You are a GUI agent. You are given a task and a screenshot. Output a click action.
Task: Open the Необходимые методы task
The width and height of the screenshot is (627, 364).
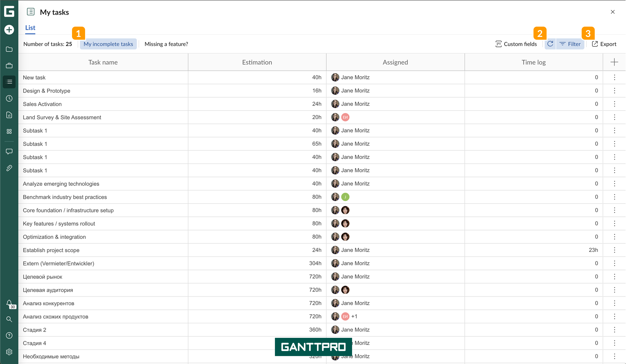[x=51, y=356]
